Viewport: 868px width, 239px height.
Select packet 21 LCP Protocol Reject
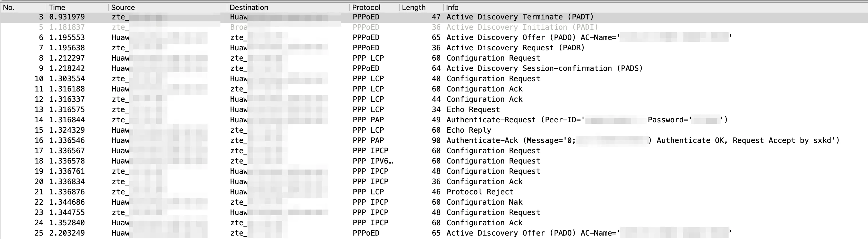click(x=480, y=192)
